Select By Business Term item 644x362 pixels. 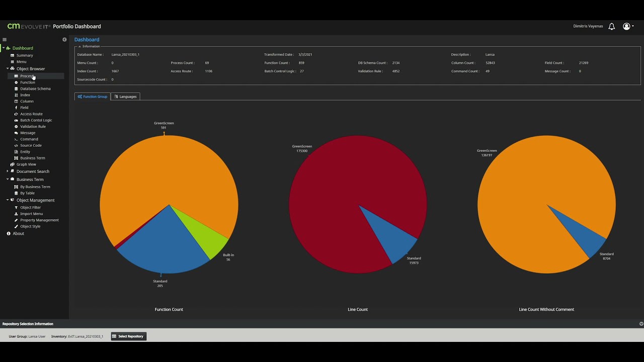35,187
